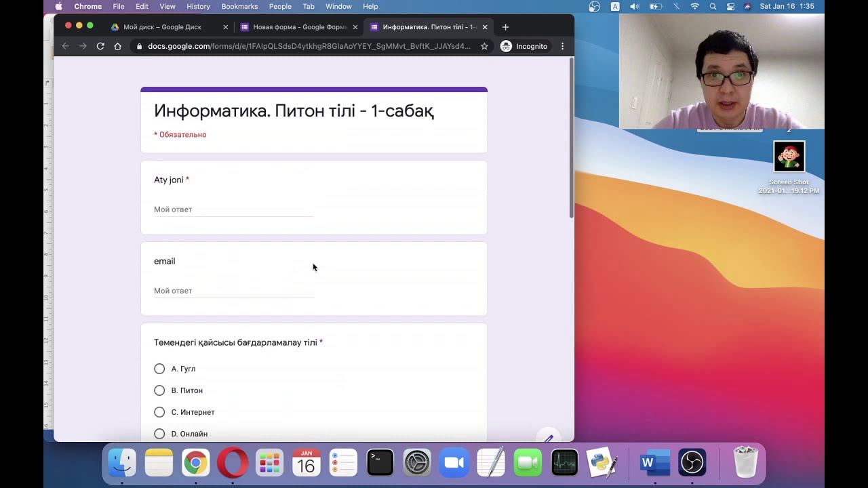Open the Apple menu
The height and width of the screenshot is (488, 868).
point(59,7)
